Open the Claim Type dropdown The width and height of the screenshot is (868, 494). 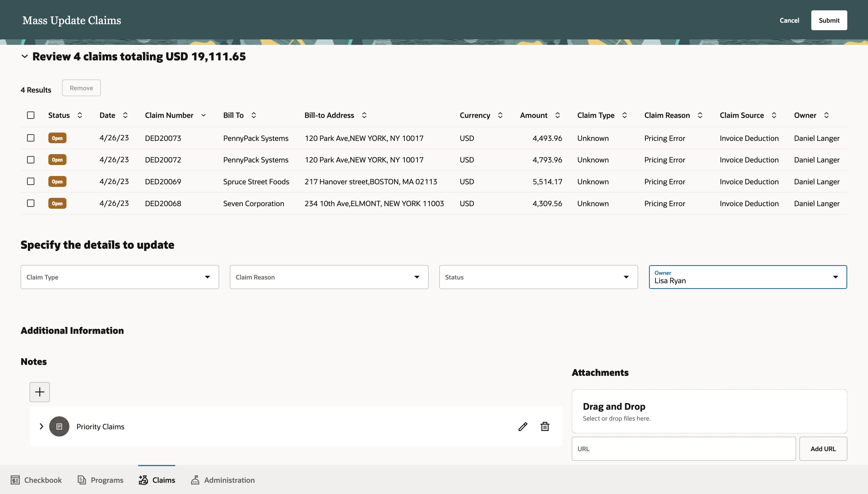pos(119,277)
